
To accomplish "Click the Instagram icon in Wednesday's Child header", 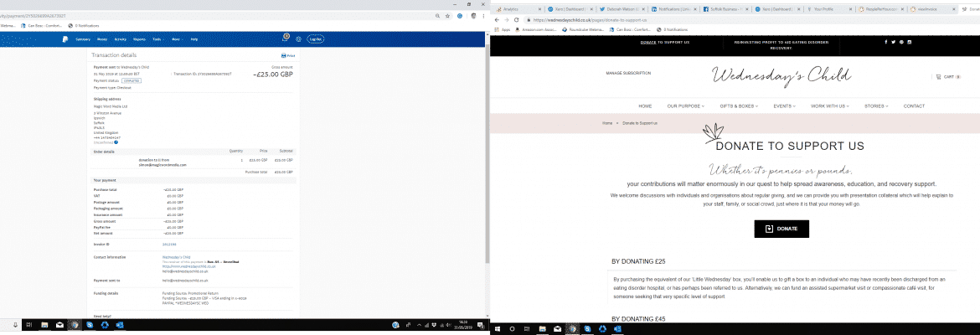I will coord(910,42).
